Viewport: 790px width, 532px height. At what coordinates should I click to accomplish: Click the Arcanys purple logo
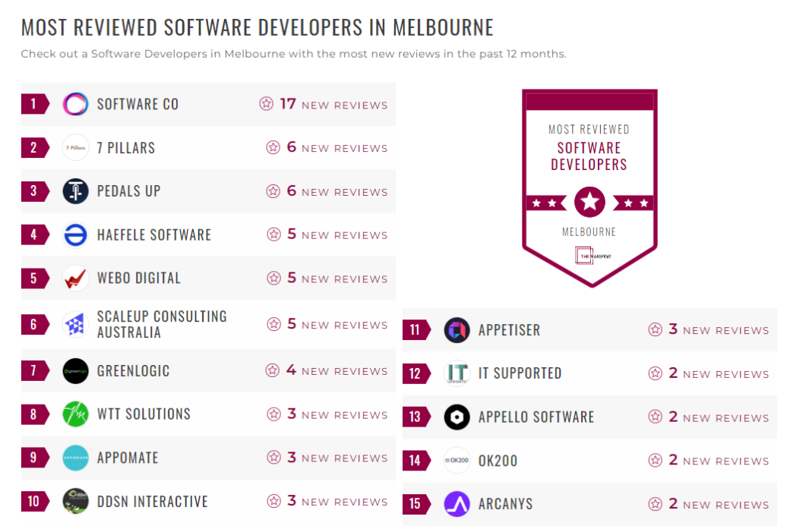tap(457, 503)
